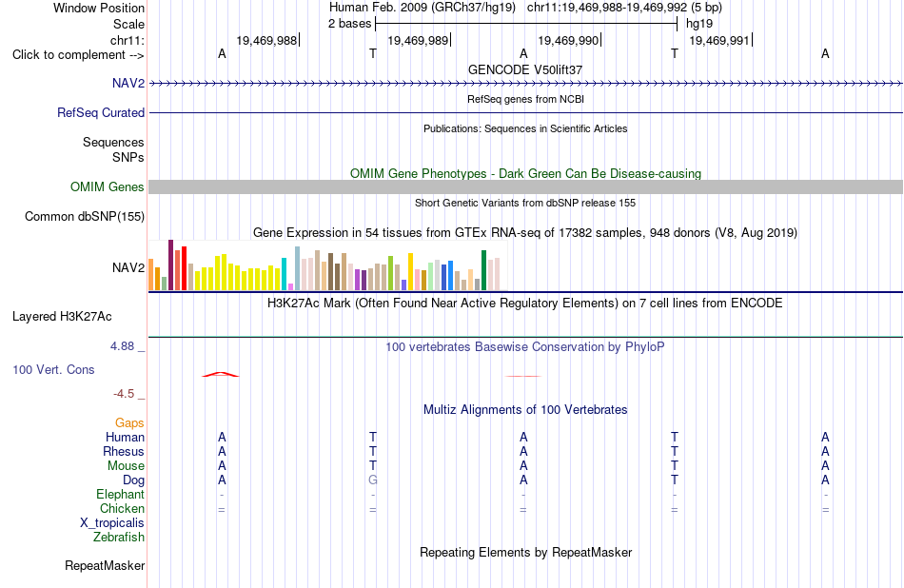
Task: Click 'RefSeq genes from NCBI' track title
Action: point(525,99)
